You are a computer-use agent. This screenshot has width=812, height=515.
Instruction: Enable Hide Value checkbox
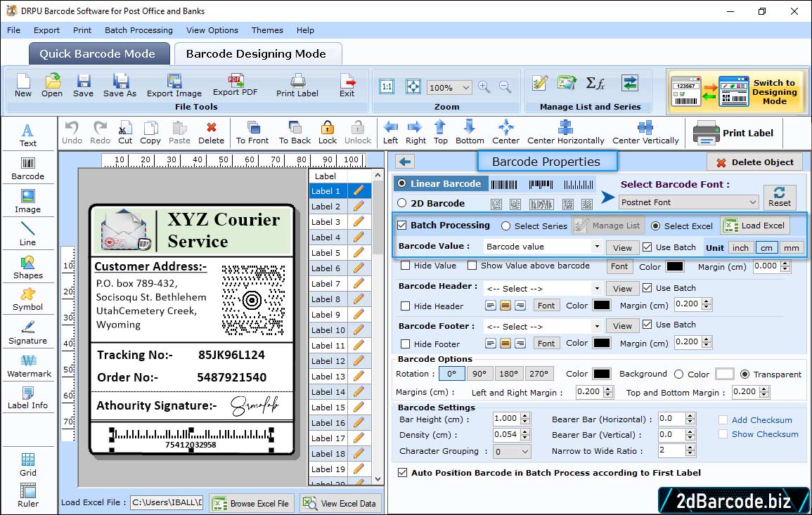point(406,266)
